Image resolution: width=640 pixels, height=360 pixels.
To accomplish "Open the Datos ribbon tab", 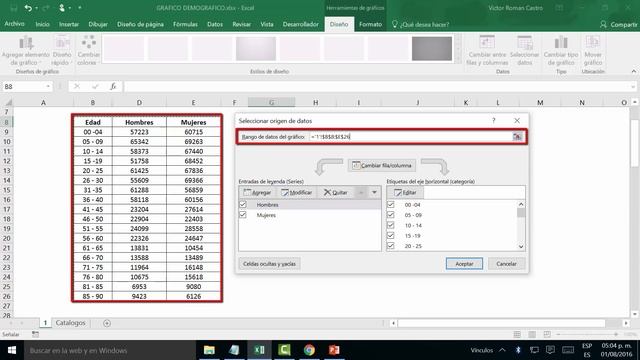I will (215, 24).
